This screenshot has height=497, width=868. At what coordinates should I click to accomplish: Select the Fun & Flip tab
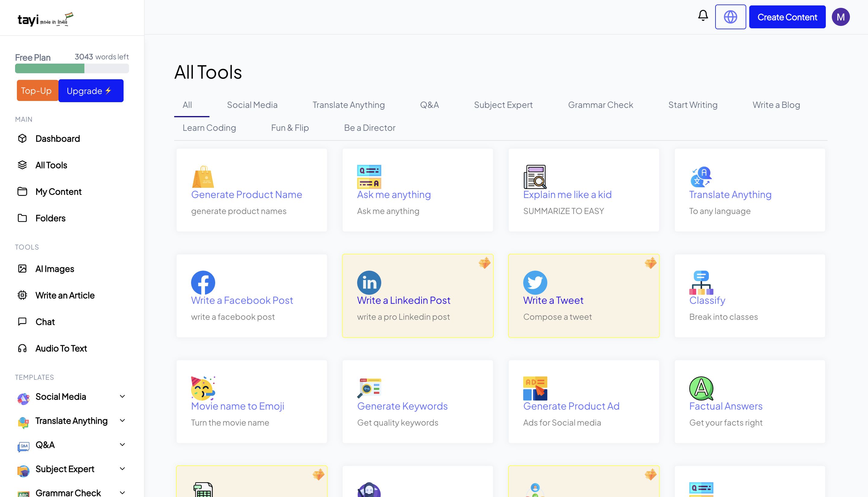(289, 128)
